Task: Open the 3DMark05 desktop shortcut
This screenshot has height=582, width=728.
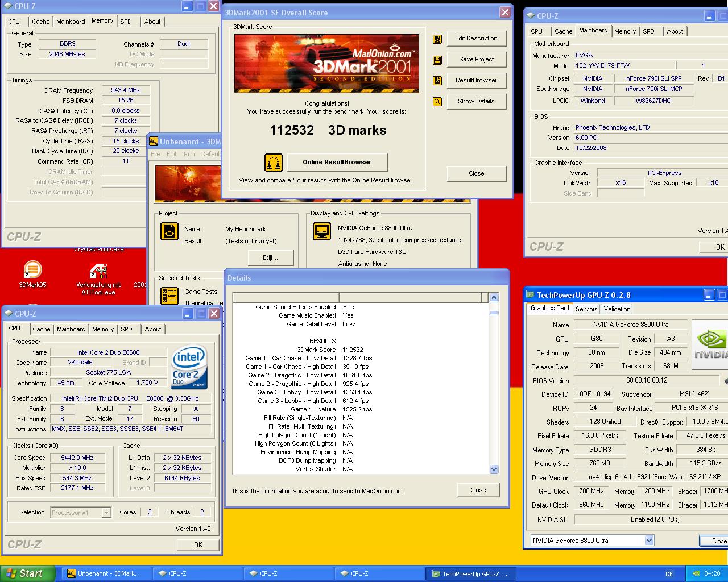Action: (x=32, y=275)
